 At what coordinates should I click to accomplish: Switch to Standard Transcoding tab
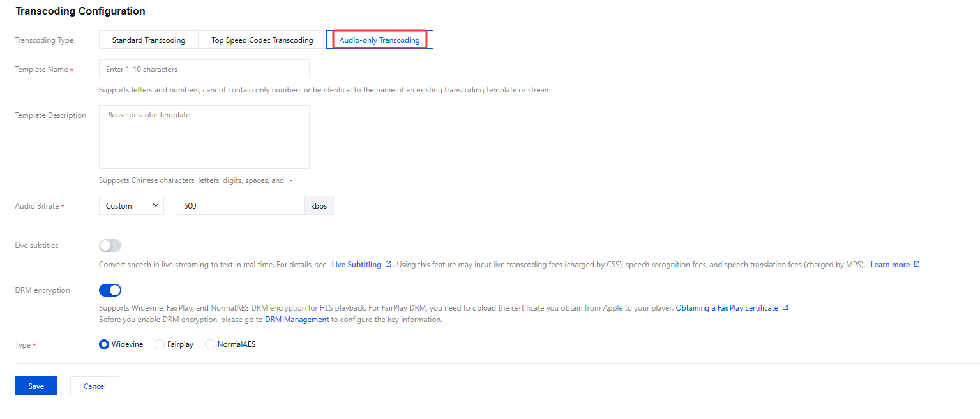coord(149,40)
